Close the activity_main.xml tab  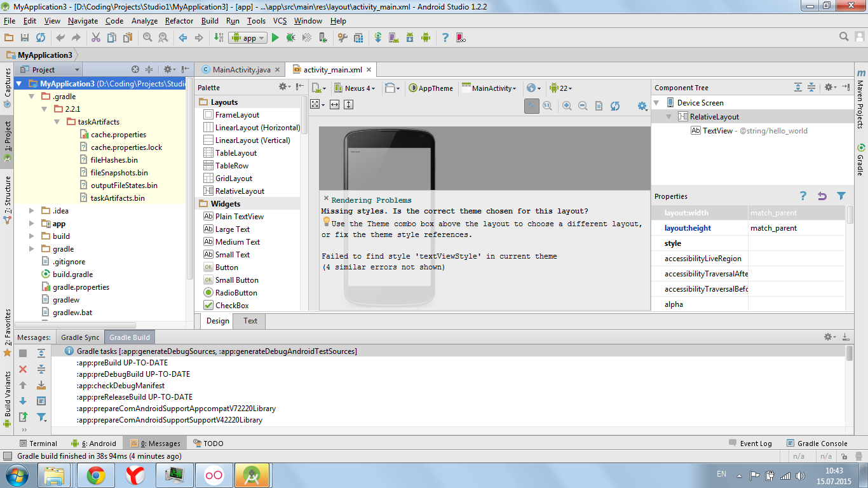[x=369, y=70]
